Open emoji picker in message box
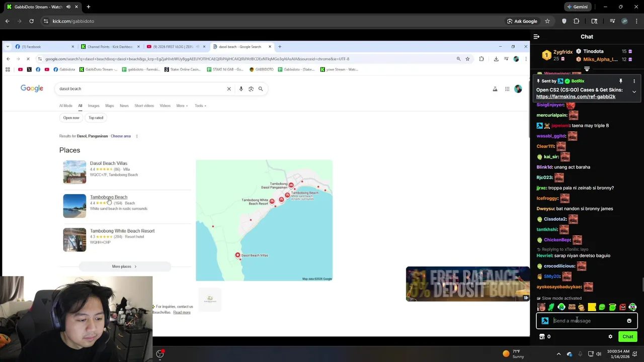 pos(629,321)
